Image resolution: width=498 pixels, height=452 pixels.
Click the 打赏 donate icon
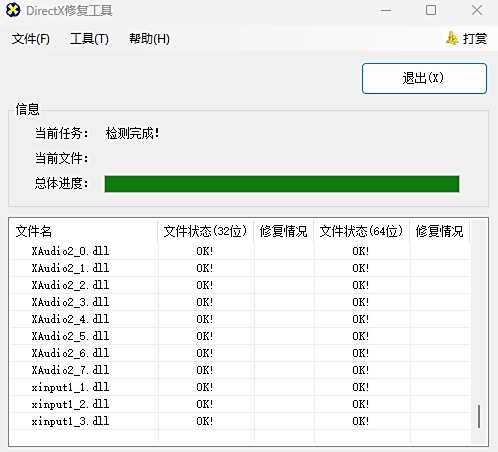(452, 38)
